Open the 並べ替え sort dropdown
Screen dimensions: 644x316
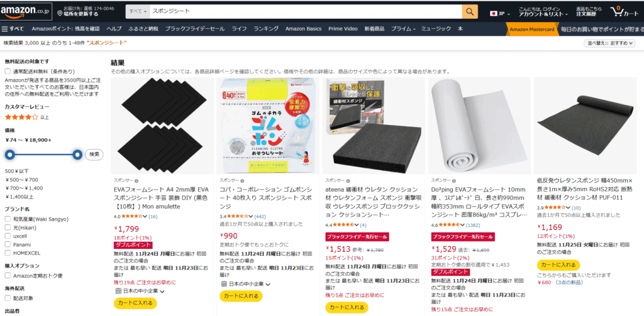point(609,43)
